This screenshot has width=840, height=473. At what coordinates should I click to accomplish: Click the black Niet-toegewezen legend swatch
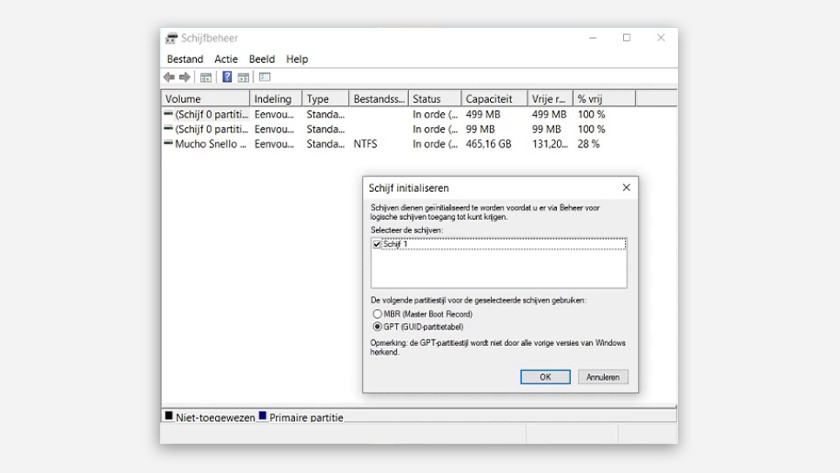(169, 416)
